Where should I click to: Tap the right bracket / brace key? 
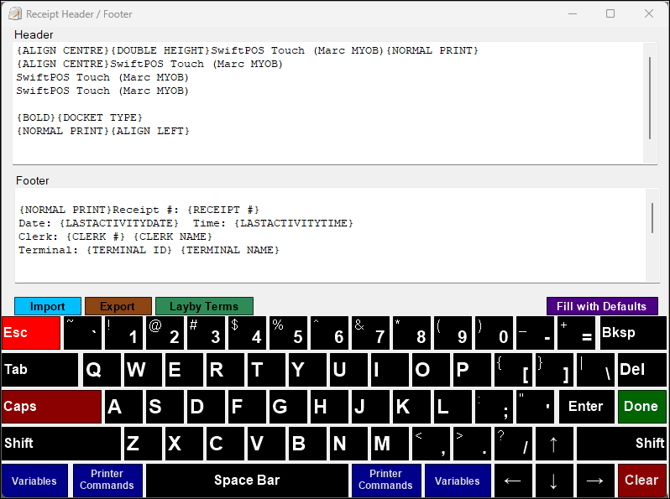coord(554,370)
